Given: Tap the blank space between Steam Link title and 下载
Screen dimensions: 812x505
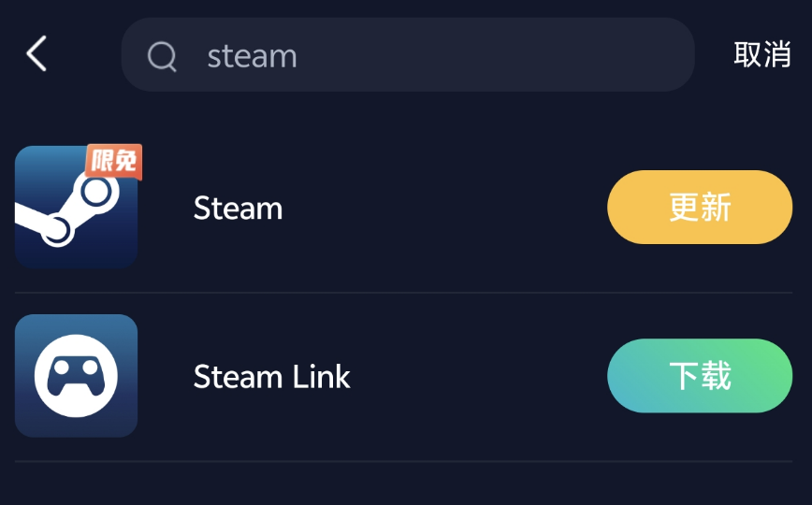Looking at the screenshot, I should coord(479,376).
